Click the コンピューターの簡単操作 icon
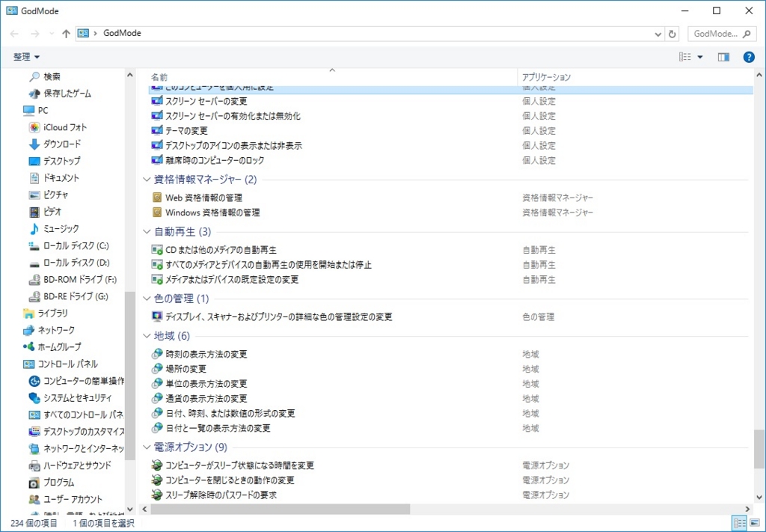766x532 pixels. pyautogui.click(x=34, y=381)
